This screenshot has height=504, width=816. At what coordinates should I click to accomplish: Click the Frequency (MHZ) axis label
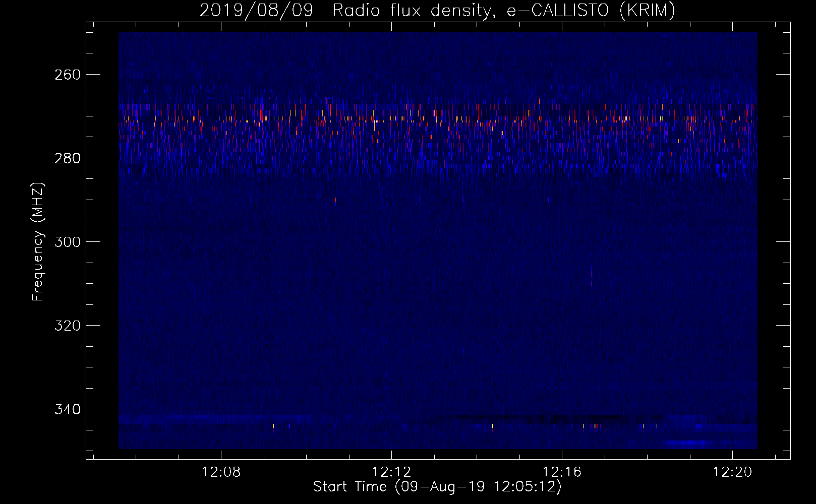(38, 242)
